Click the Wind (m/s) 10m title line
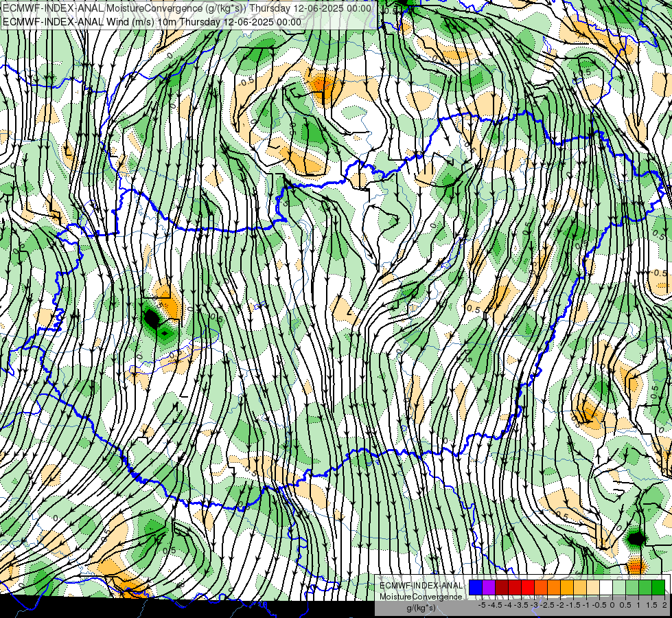 click(x=152, y=21)
